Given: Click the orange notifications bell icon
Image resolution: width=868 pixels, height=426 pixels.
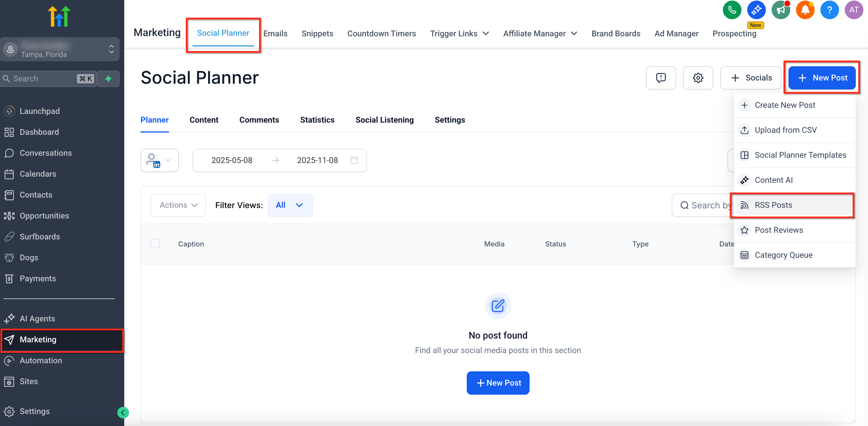Looking at the screenshot, I should [805, 10].
